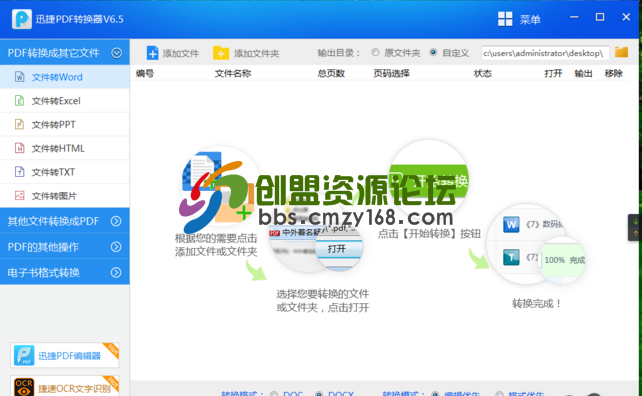Click the 总页数 column header

coord(331,73)
